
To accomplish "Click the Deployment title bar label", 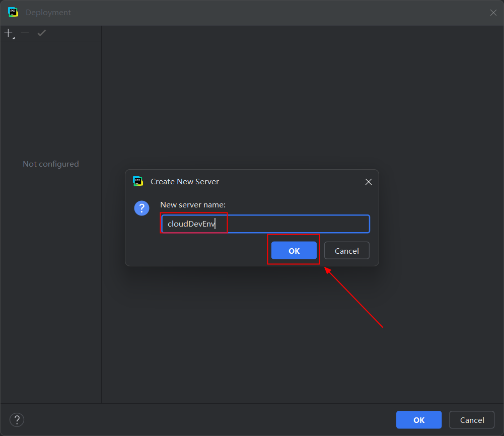I will (48, 12).
